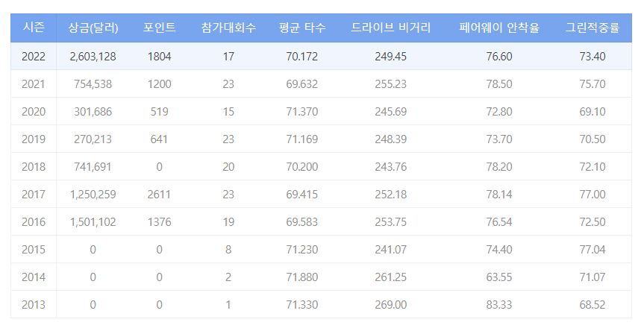Click prize money value 270,213
Image resolution: width=644 pixels, height=334 pixels.
(x=93, y=139)
